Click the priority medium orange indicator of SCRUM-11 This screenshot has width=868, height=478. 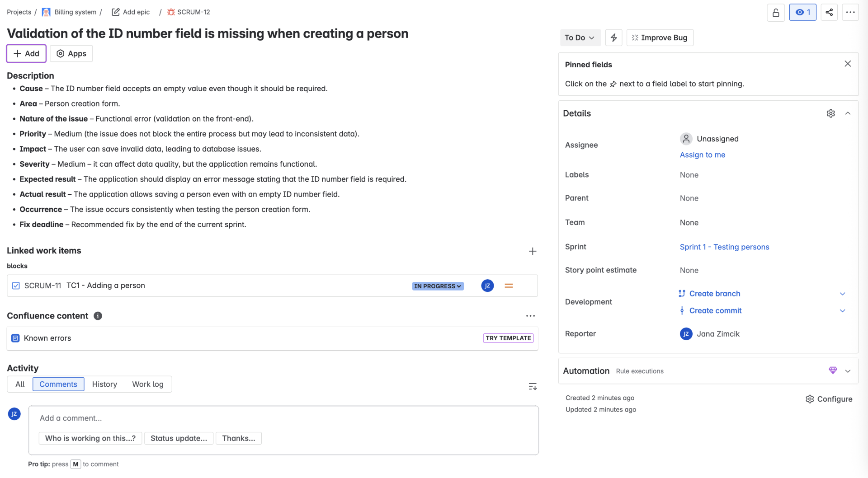point(509,286)
